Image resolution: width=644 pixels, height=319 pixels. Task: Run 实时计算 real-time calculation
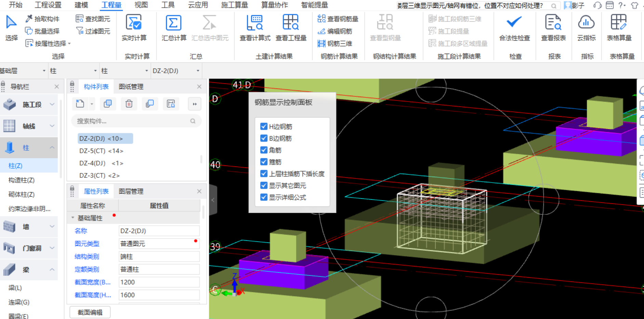tap(134, 27)
